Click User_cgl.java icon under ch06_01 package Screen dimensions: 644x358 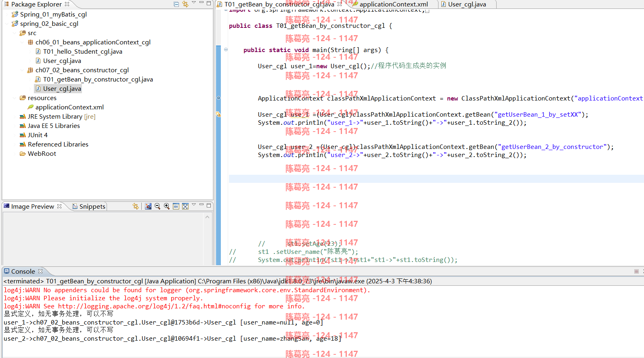click(x=38, y=61)
